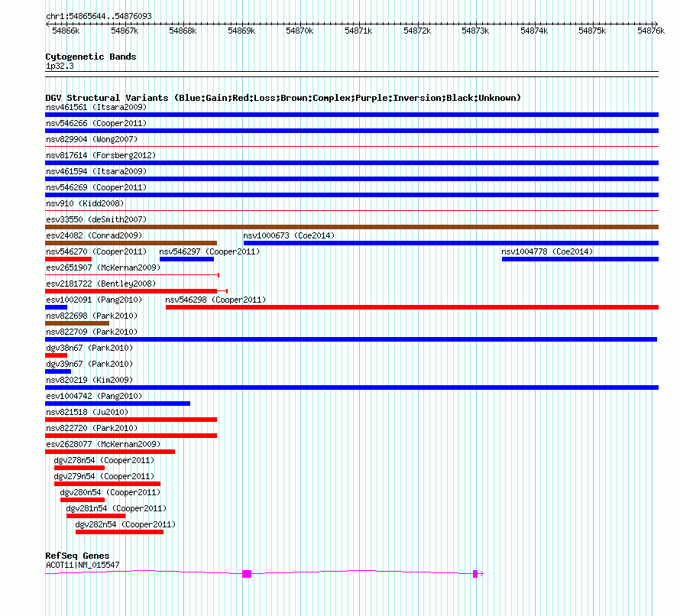Select esv24082 (Conrad2009) label
Image resolution: width=680 pixels, height=616 pixels.
[x=94, y=235]
